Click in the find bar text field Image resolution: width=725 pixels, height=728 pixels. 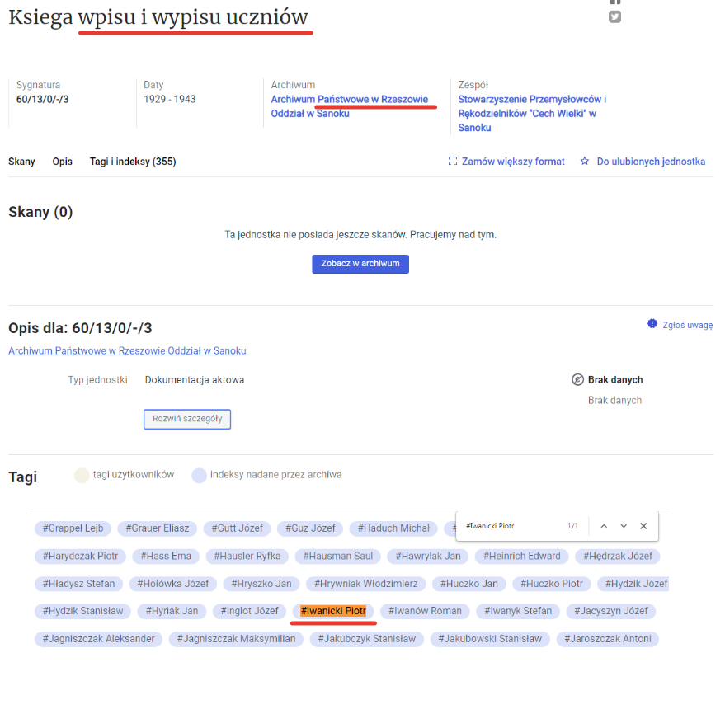[511, 526]
